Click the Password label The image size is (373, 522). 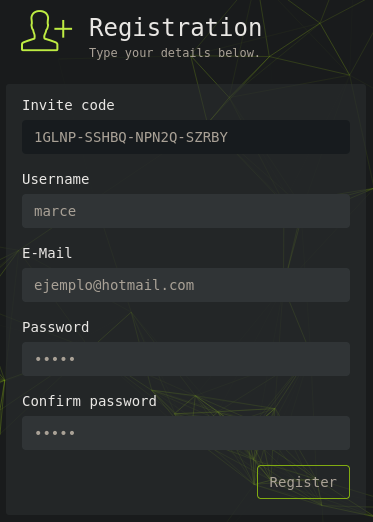point(56,327)
